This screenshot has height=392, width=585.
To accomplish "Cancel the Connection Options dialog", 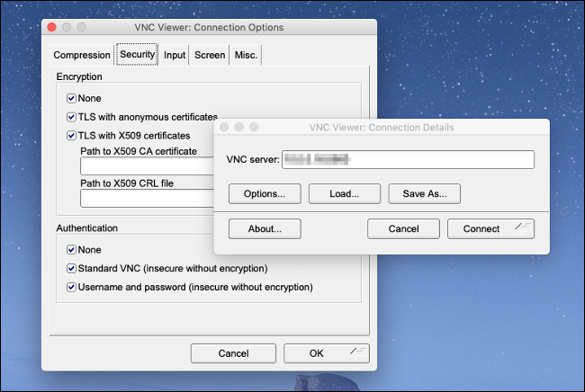I will (x=233, y=353).
